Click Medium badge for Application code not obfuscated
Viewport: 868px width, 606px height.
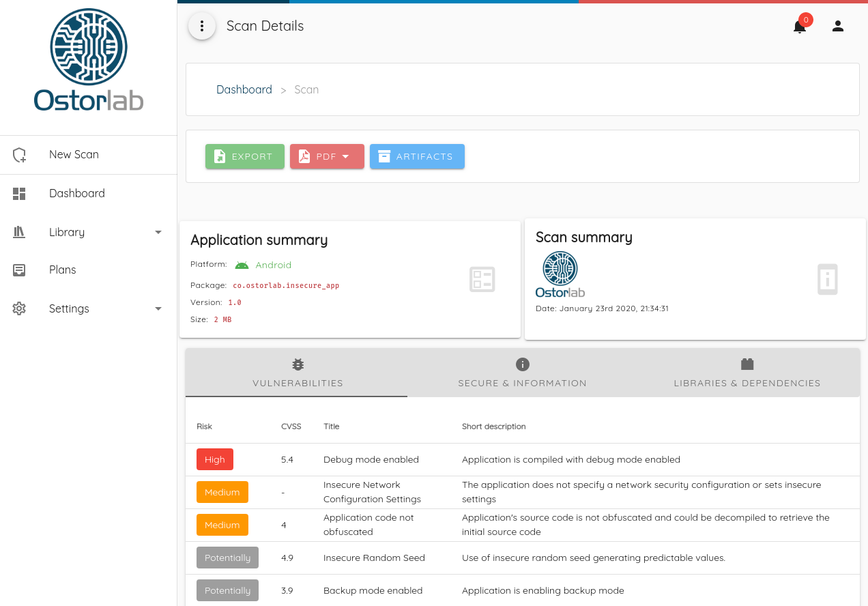[x=222, y=525]
